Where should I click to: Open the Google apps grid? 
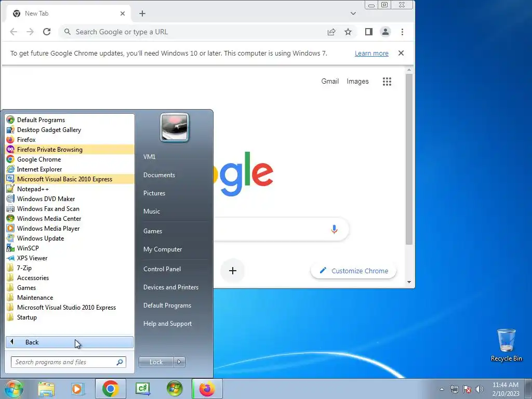pos(387,82)
